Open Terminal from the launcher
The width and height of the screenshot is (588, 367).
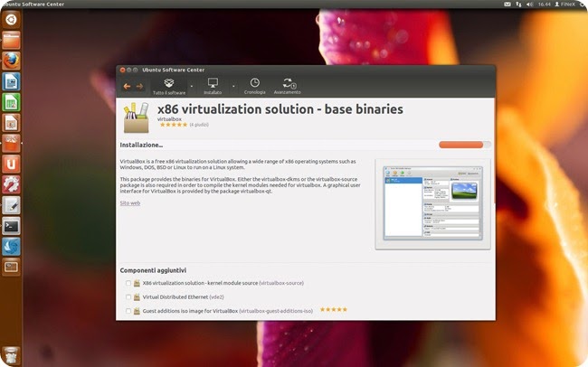[x=11, y=226]
